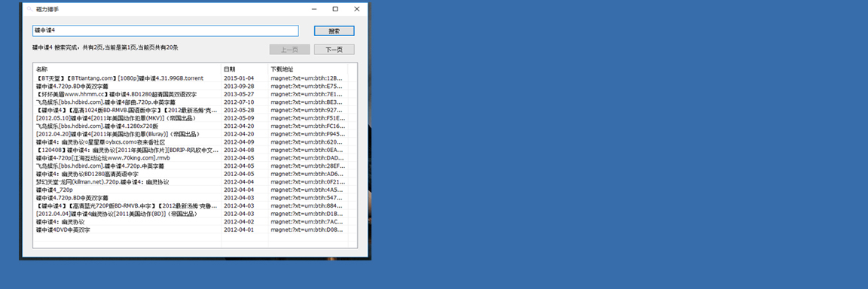This screenshot has width=868, height=289.
Task: Select the 120408 幽灵协议 BDRIP row
Action: 191,150
